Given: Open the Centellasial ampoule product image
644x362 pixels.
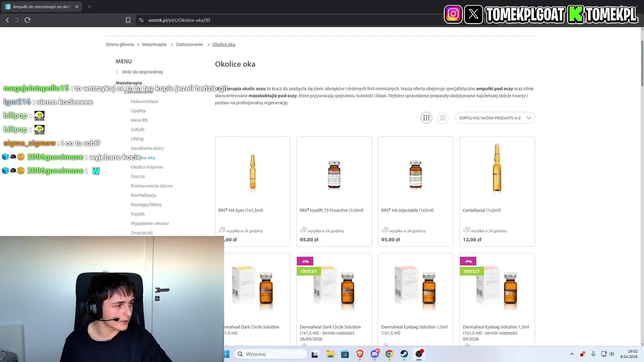Looking at the screenshot, I should pos(497,167).
